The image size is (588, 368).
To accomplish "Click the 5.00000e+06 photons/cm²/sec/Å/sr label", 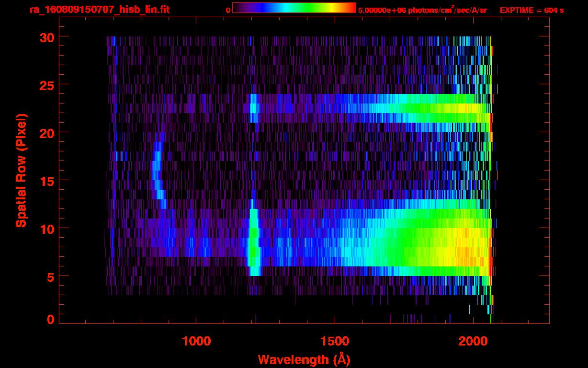I will pyautogui.click(x=422, y=10).
